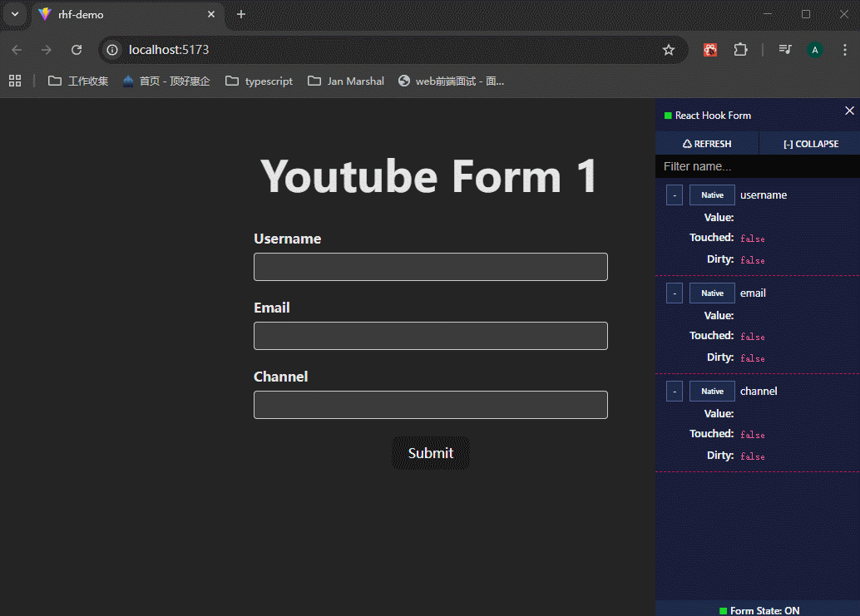The image size is (860, 616).
Task: Open the Chrome apps grid icon
Action: coord(15,81)
